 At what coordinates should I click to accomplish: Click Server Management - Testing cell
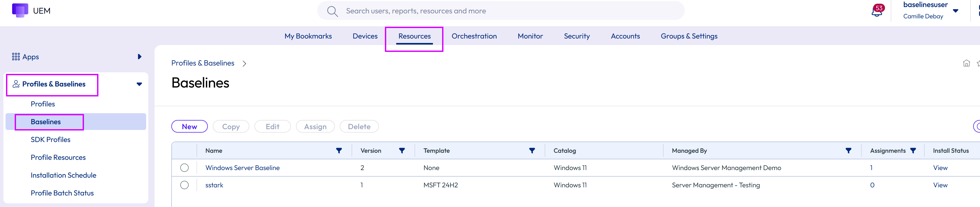click(x=716, y=185)
